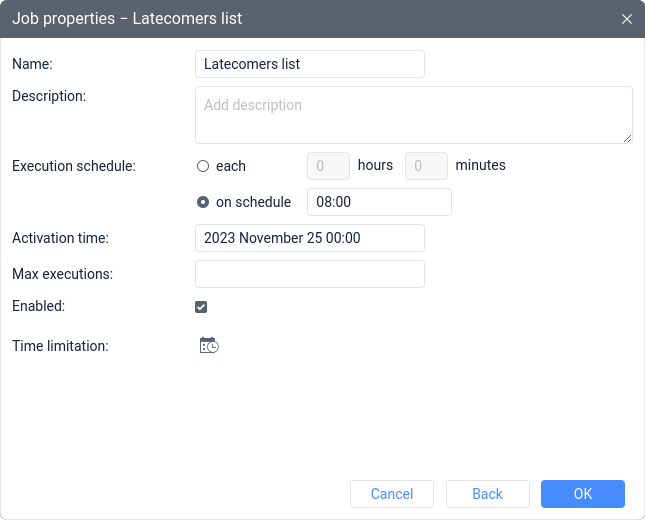The width and height of the screenshot is (645, 520).
Task: Click the 'each' radio label text
Action: coord(231,166)
